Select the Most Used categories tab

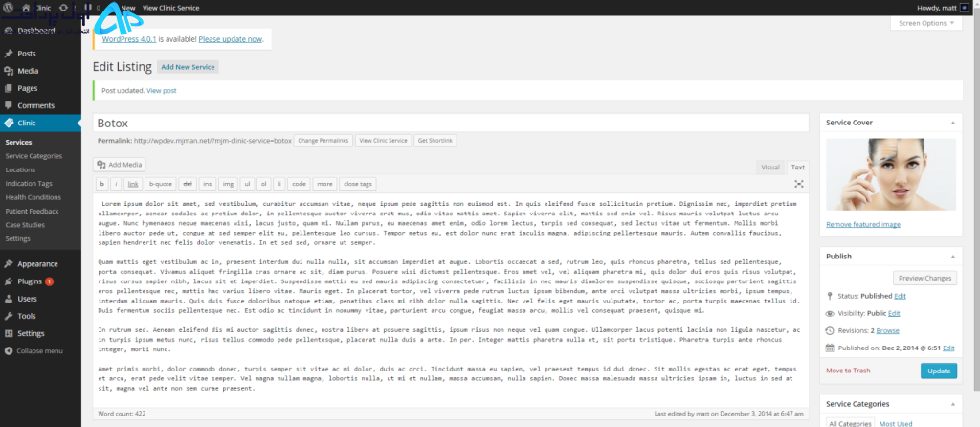896,424
